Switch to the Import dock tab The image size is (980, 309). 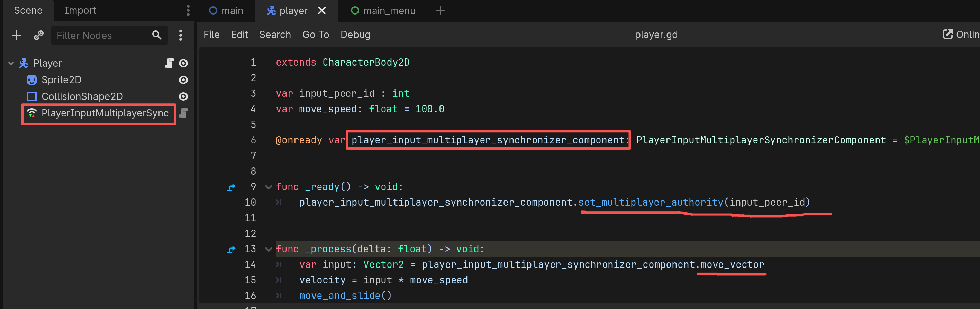[80, 11]
